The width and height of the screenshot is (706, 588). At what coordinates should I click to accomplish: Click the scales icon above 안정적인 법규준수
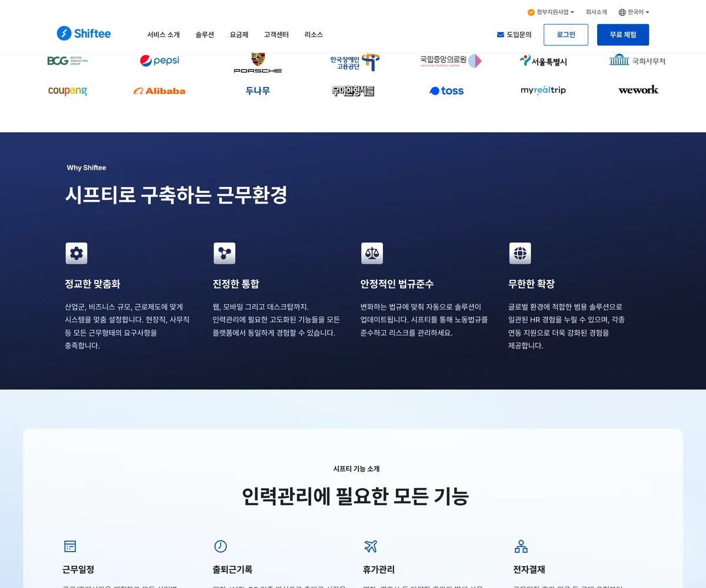point(372,253)
